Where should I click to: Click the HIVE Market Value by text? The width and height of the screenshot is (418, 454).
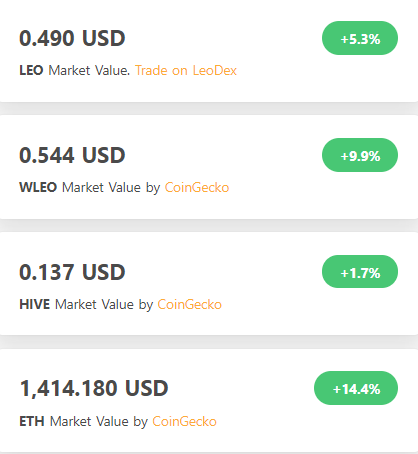coord(86,304)
